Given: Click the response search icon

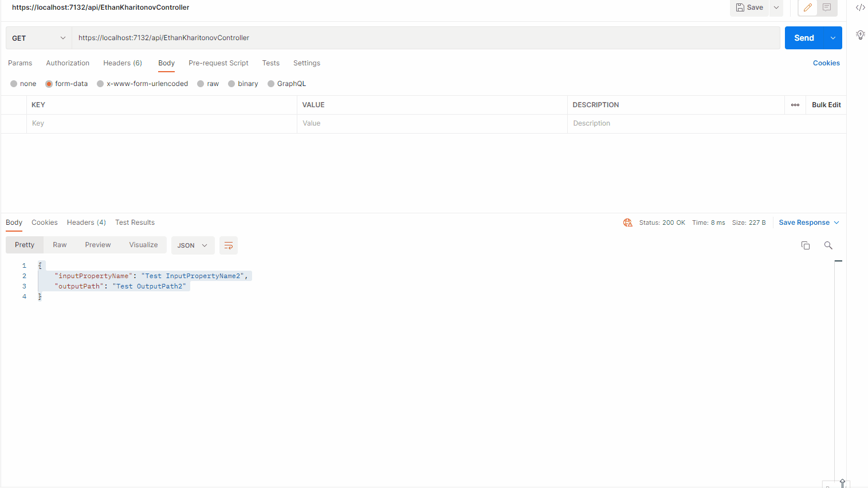Looking at the screenshot, I should click(828, 245).
